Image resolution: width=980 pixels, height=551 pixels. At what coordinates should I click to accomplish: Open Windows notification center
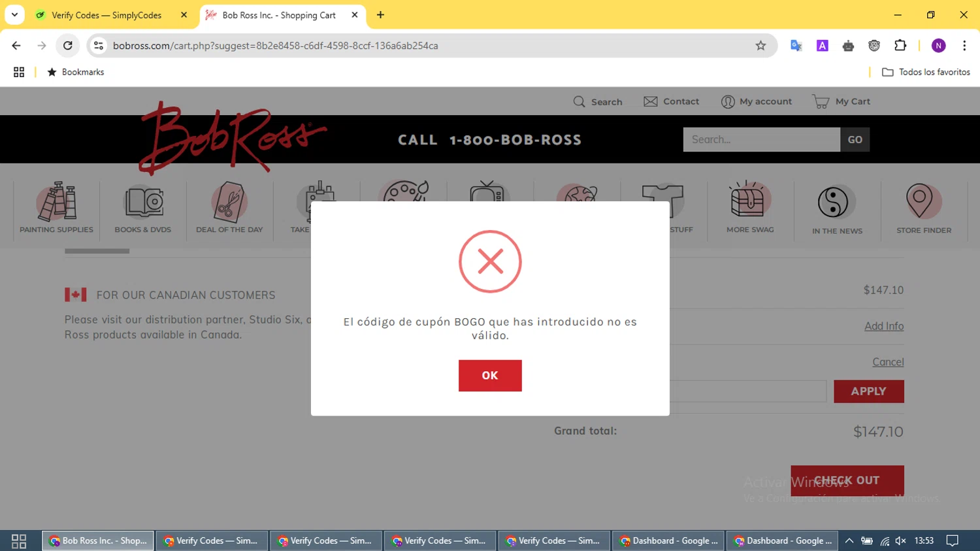[953, 541]
